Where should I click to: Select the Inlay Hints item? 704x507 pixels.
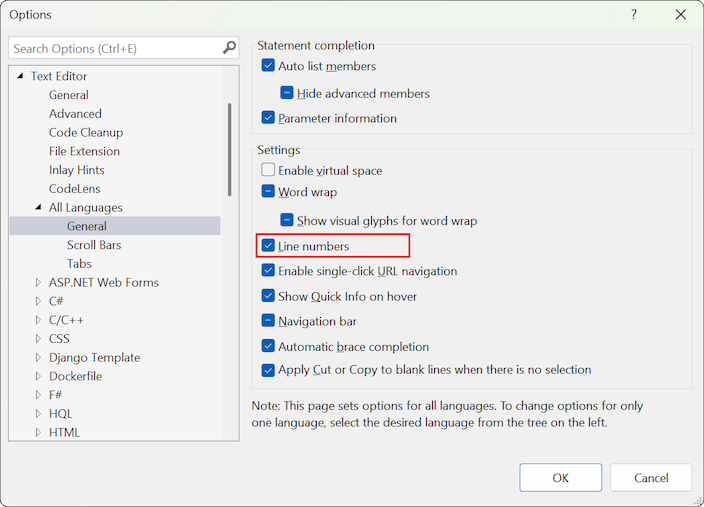pos(76,170)
